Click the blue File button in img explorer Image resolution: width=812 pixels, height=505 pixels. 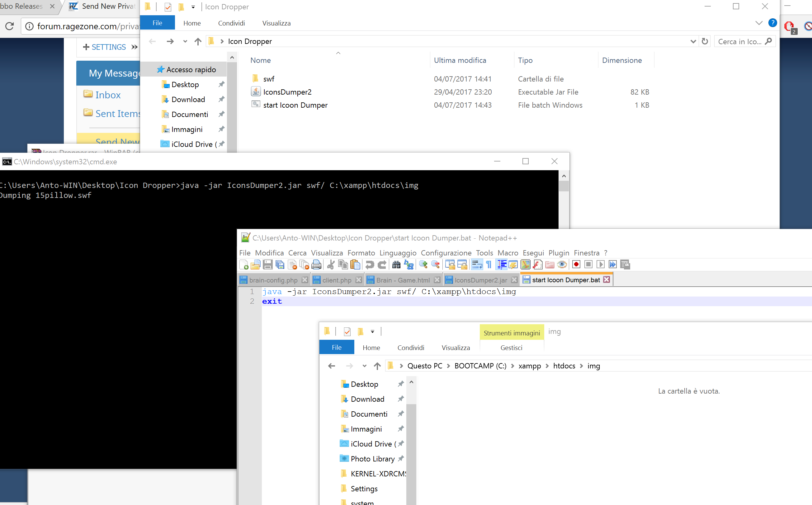pyautogui.click(x=337, y=347)
